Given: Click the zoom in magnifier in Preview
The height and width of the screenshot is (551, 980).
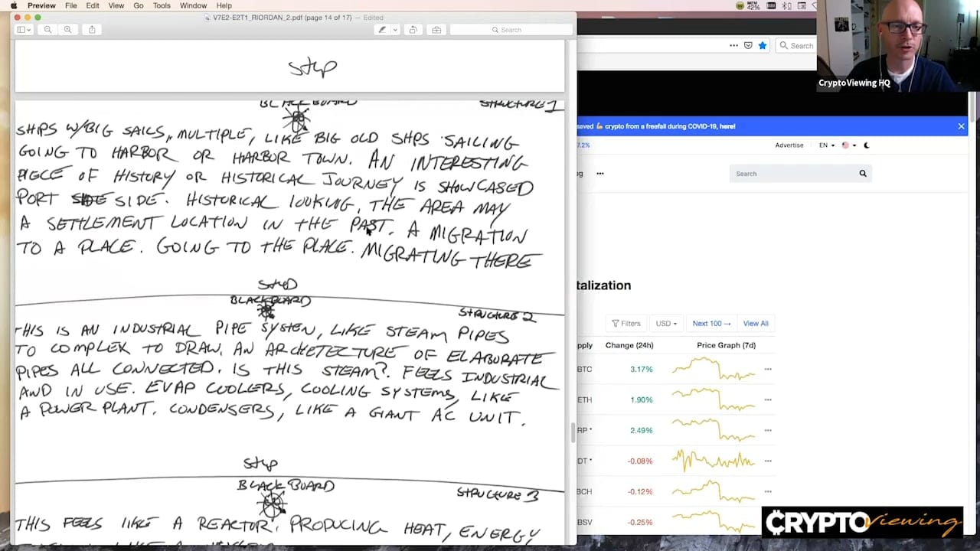Looking at the screenshot, I should point(68,30).
